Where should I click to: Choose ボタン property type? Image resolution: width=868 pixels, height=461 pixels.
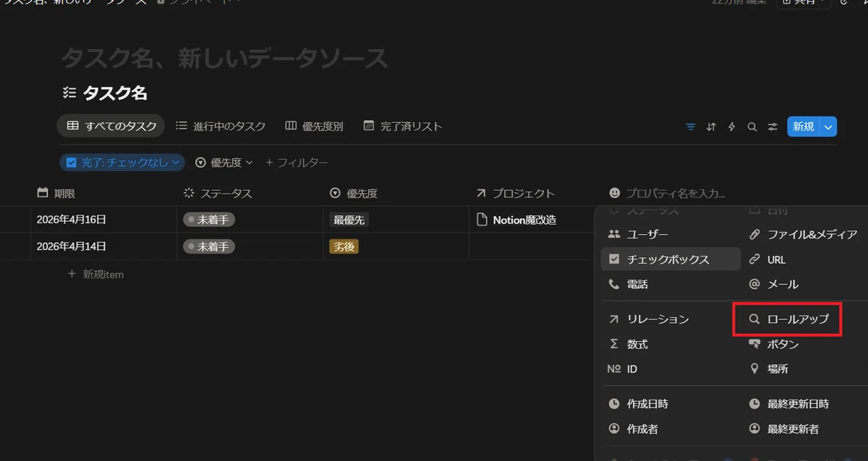tap(805, 344)
